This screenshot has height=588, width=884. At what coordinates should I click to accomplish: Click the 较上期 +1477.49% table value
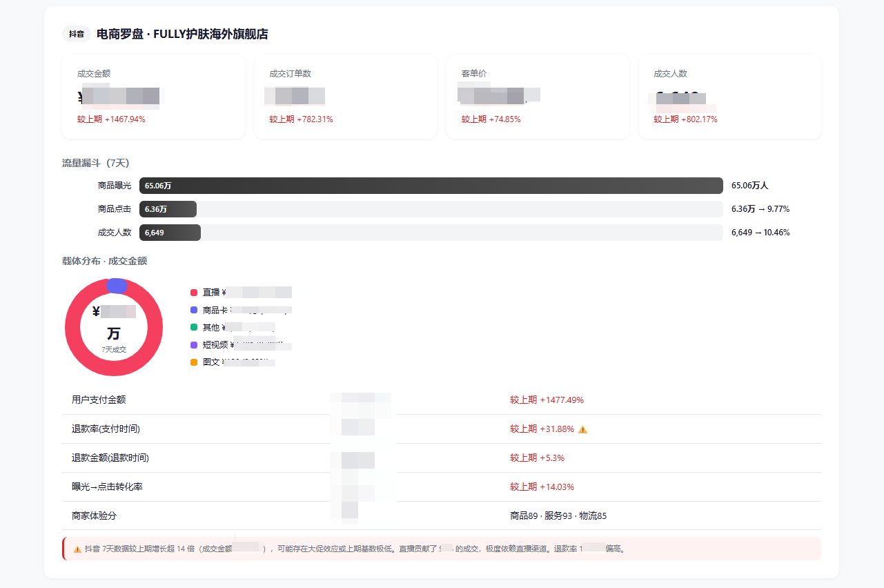click(547, 400)
